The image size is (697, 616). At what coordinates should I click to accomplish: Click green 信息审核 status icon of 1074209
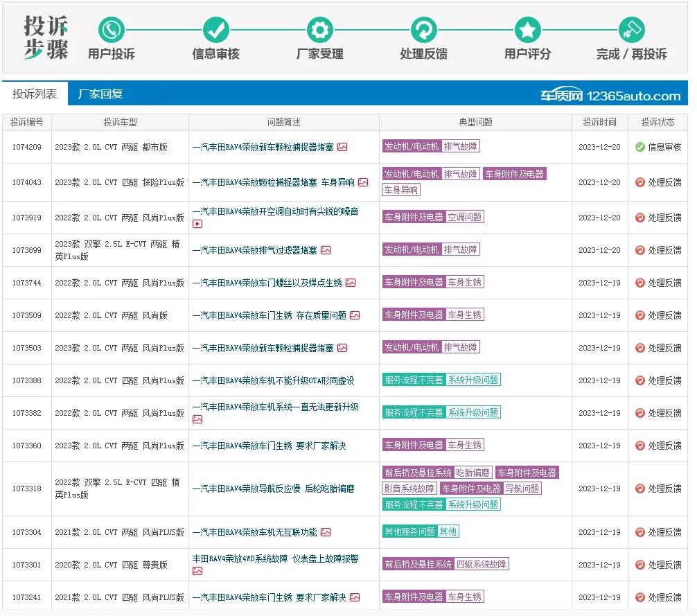tap(639, 147)
